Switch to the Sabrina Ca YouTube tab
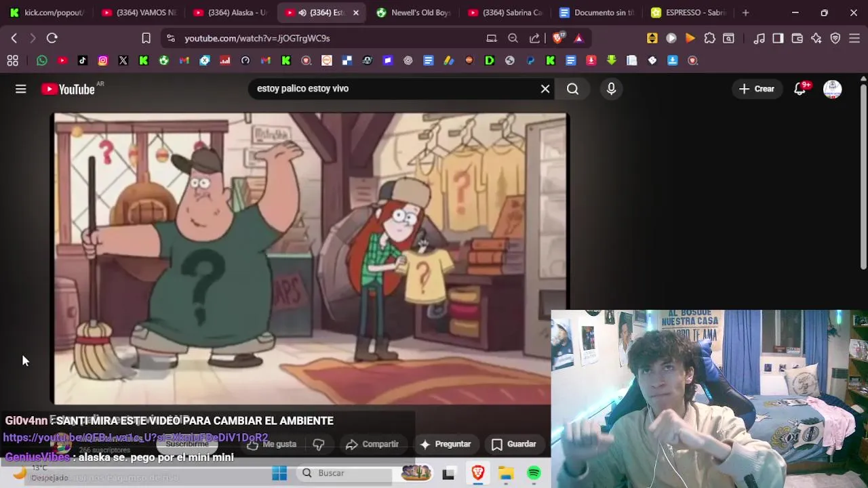 (x=505, y=12)
